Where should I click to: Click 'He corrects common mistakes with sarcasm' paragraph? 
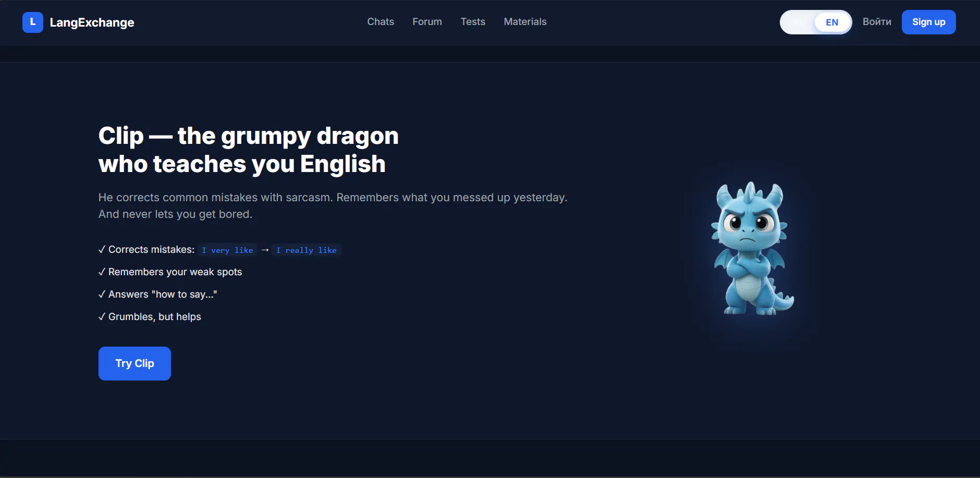pyautogui.click(x=333, y=206)
